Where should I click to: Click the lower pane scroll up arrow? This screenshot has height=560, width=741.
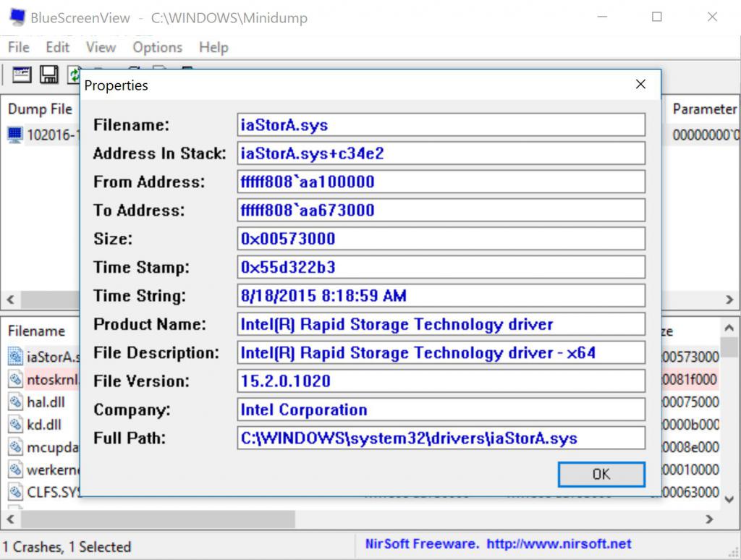729,328
